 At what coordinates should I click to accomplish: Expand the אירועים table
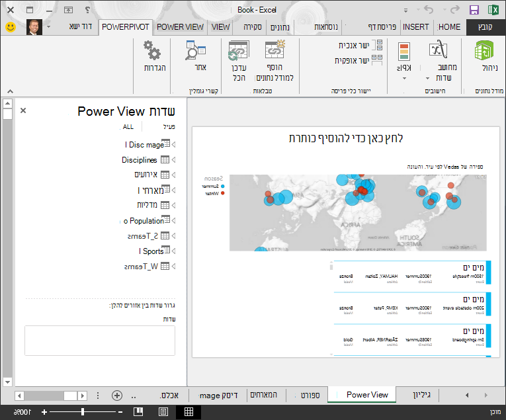(x=173, y=175)
